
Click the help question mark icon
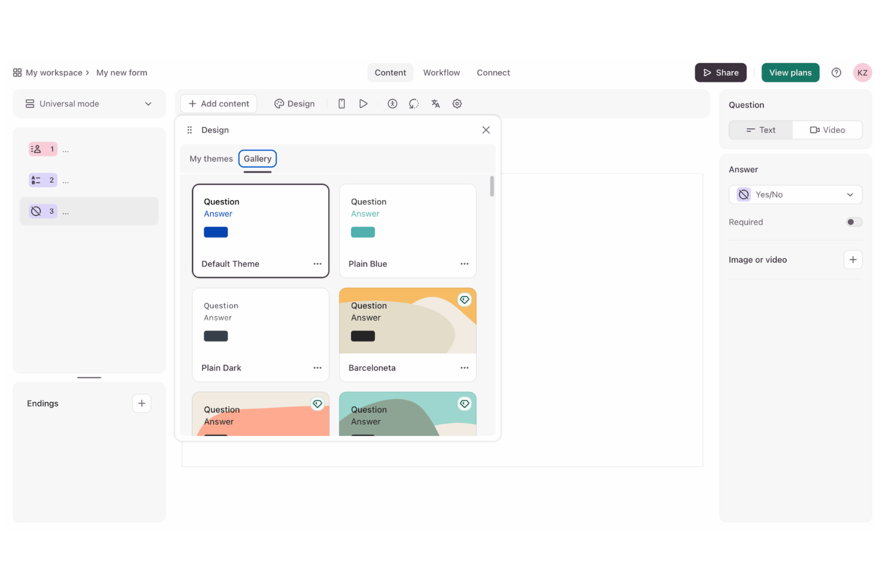836,73
